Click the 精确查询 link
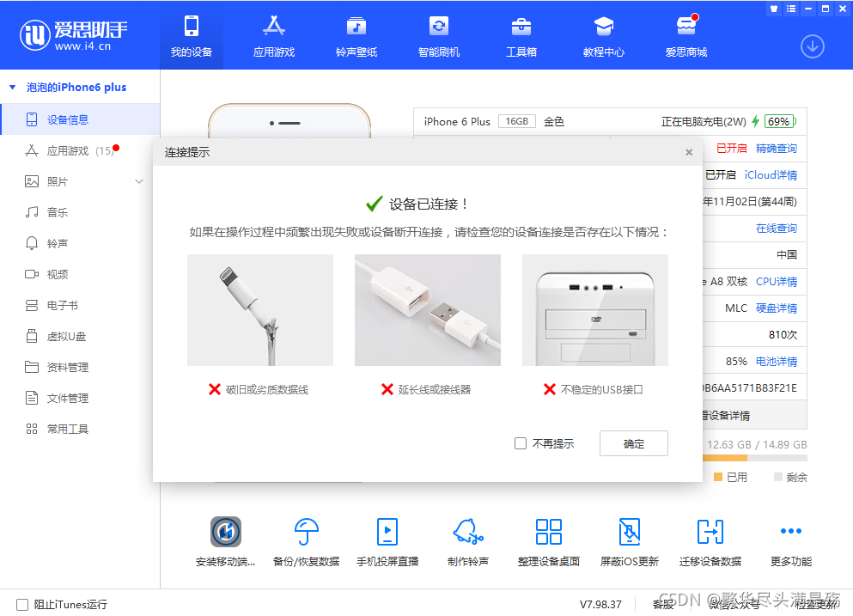Image resolution: width=853 pixels, height=616 pixels. (x=777, y=149)
